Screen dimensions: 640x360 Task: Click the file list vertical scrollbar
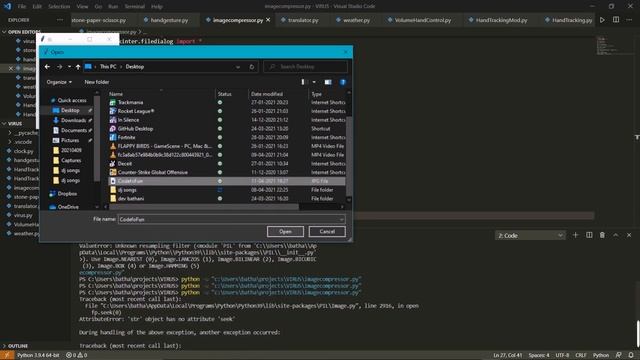pyautogui.click(x=349, y=155)
